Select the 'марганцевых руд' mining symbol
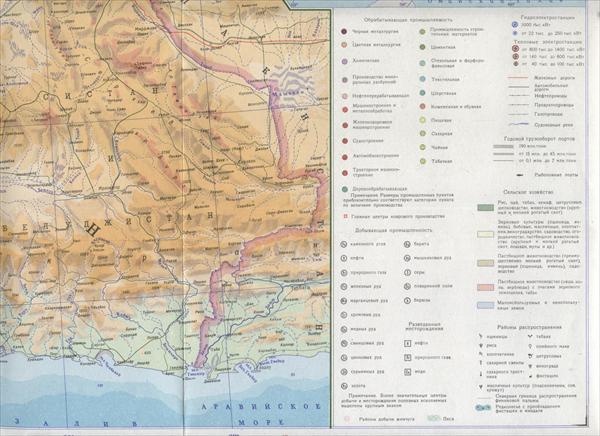The width and height of the screenshot is (600, 436). pos(344,301)
